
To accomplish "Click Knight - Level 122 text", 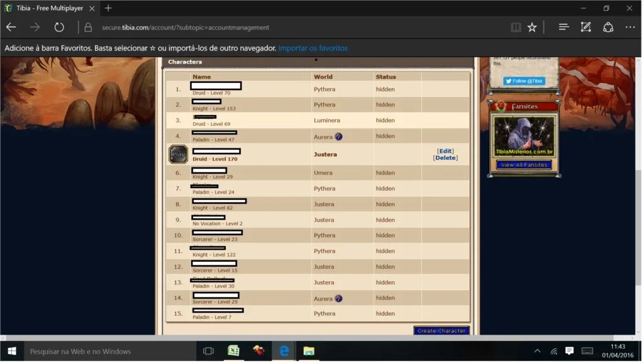I will pos(214,255).
